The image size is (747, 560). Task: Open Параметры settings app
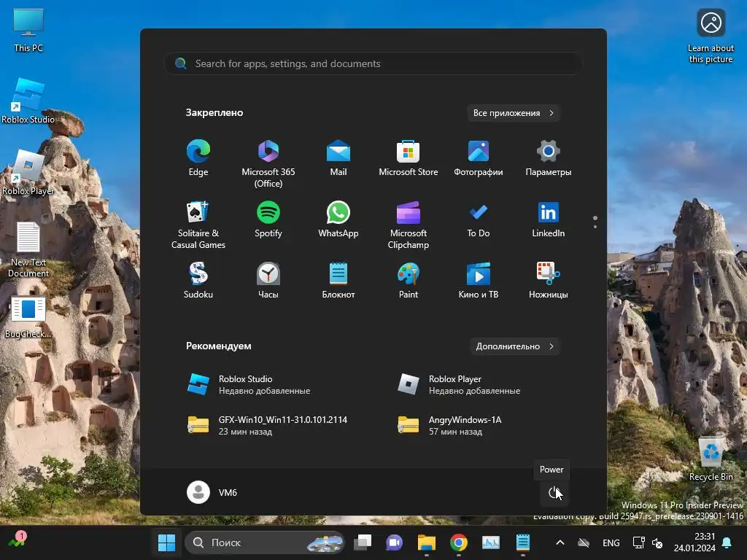click(x=549, y=158)
